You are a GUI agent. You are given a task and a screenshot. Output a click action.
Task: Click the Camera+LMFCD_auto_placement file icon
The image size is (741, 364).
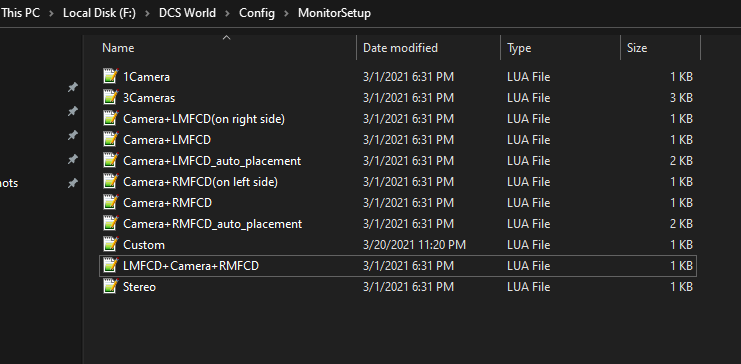(110, 161)
